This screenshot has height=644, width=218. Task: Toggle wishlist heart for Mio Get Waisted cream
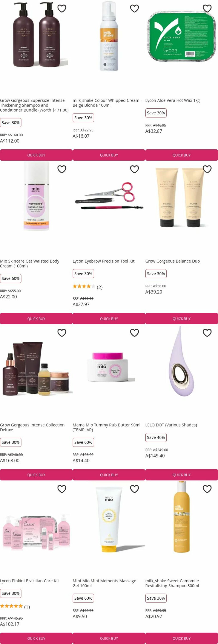pyautogui.click(x=62, y=169)
